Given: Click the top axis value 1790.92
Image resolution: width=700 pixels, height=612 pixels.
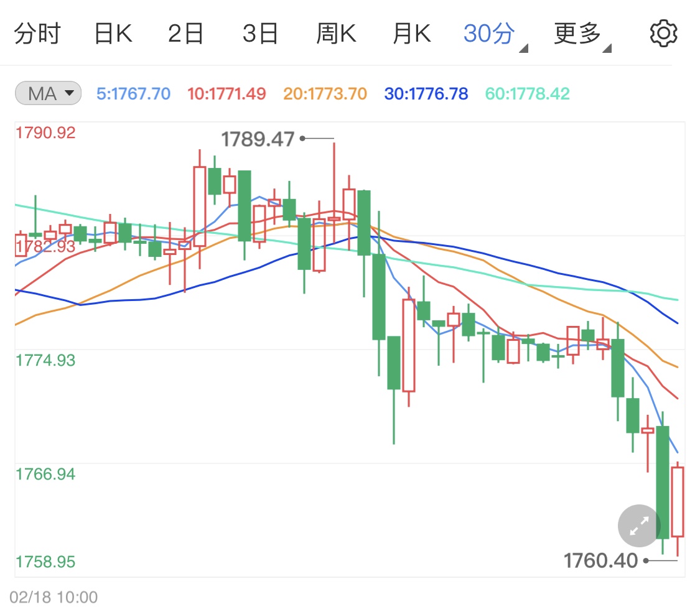Looking at the screenshot, I should 45,132.
